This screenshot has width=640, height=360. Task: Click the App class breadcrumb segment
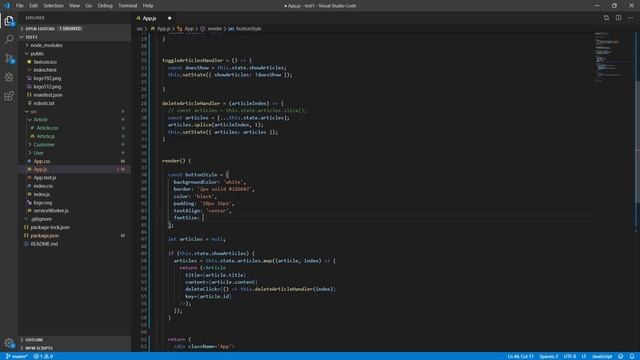point(185,29)
